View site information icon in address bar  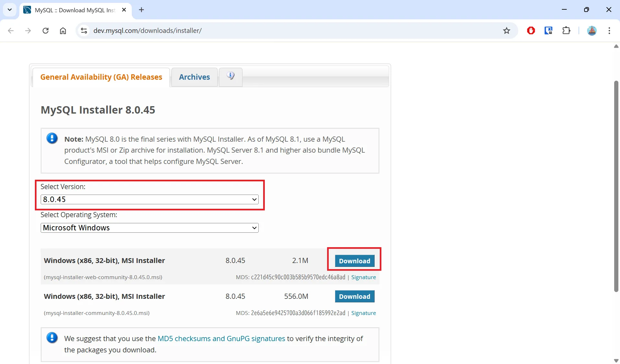point(84,31)
